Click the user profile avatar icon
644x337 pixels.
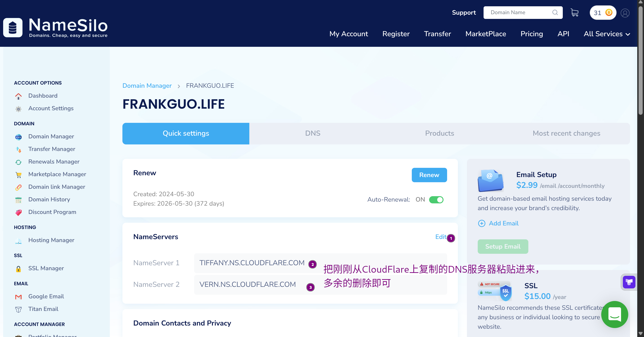[625, 13]
